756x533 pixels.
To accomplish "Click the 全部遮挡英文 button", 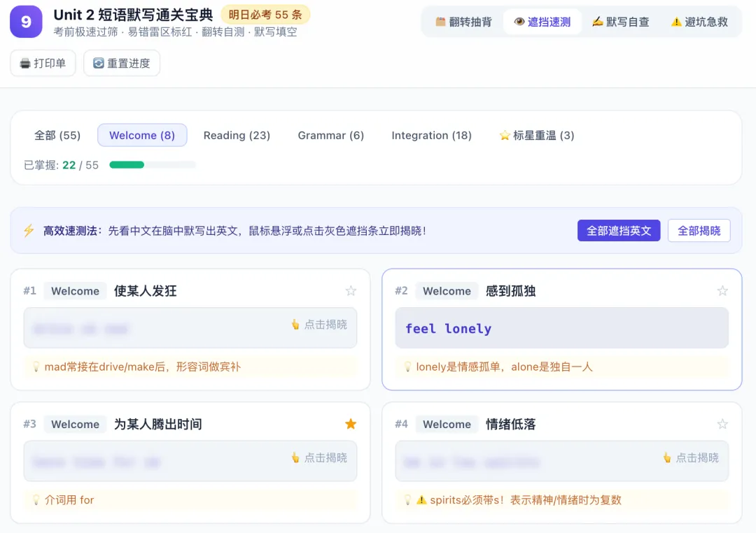I will 619,231.
